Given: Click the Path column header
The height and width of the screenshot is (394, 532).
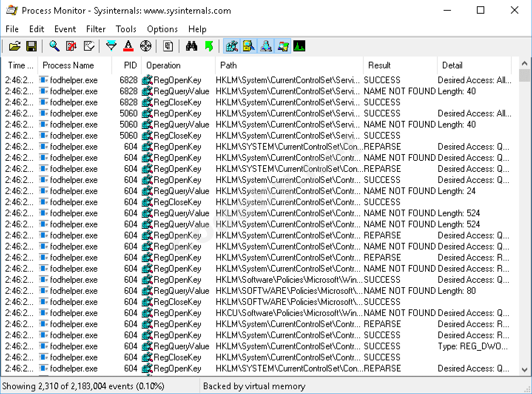Looking at the screenshot, I should tap(290, 65).
